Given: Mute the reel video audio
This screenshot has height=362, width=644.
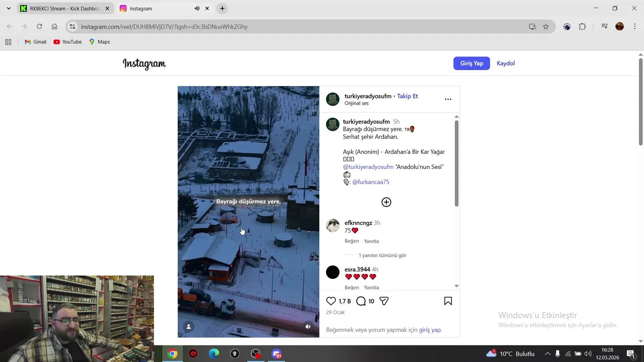Looking at the screenshot, I should pos(308,326).
